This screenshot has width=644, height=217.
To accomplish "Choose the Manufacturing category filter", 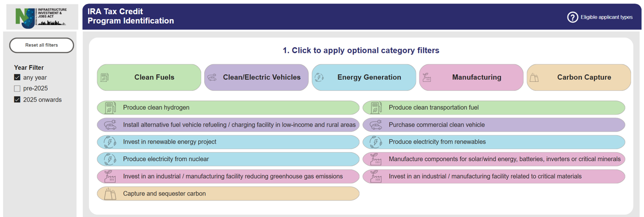I will [471, 77].
